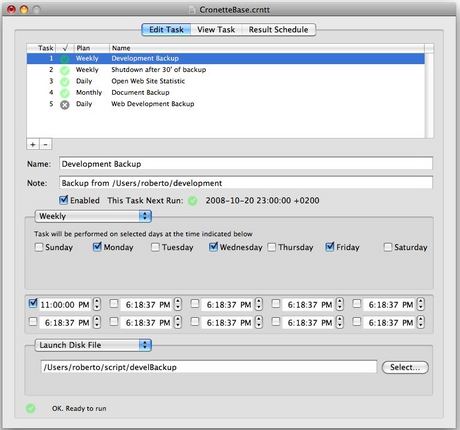Click the document icon in the title bar
460x430 pixels.
point(192,10)
